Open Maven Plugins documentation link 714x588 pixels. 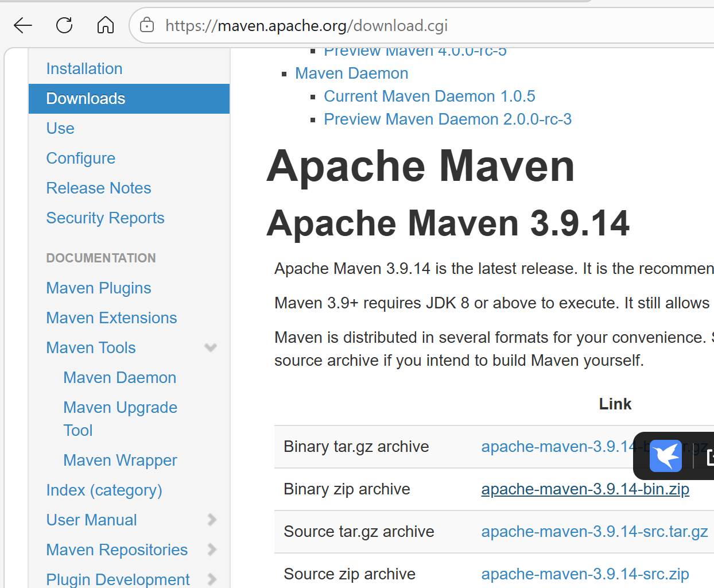pyautogui.click(x=99, y=288)
